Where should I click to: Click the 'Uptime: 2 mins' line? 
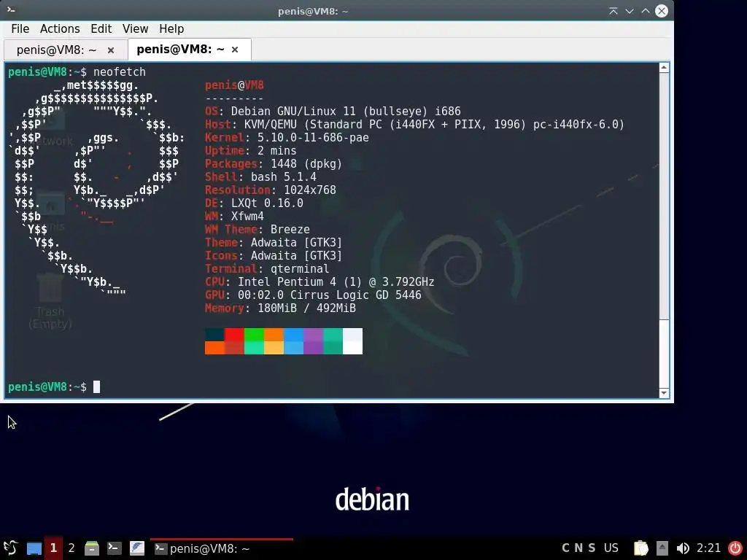click(251, 151)
